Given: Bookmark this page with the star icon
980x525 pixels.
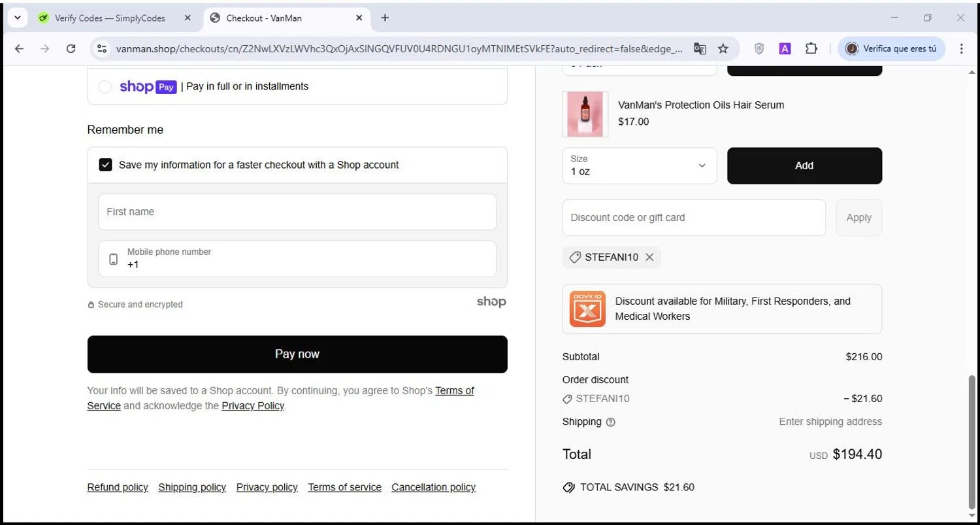Looking at the screenshot, I should [x=723, y=48].
